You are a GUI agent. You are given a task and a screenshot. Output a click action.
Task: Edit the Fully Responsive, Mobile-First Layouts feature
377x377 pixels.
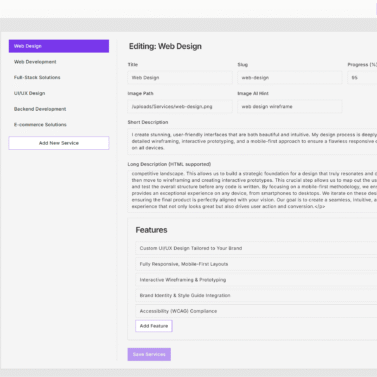pyautogui.click(x=256, y=264)
